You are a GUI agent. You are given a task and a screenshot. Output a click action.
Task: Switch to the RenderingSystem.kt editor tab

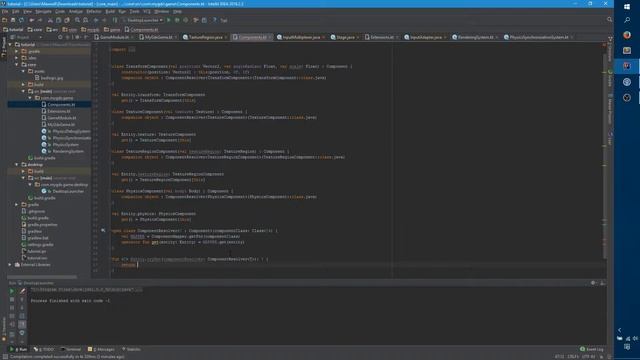pos(475,37)
